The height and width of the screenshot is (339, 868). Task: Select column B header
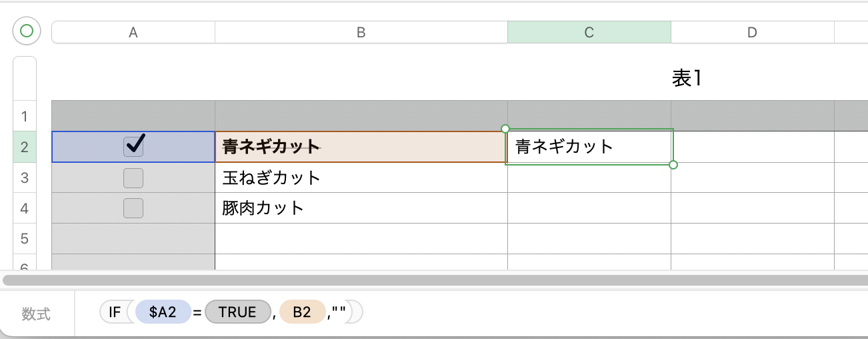361,32
